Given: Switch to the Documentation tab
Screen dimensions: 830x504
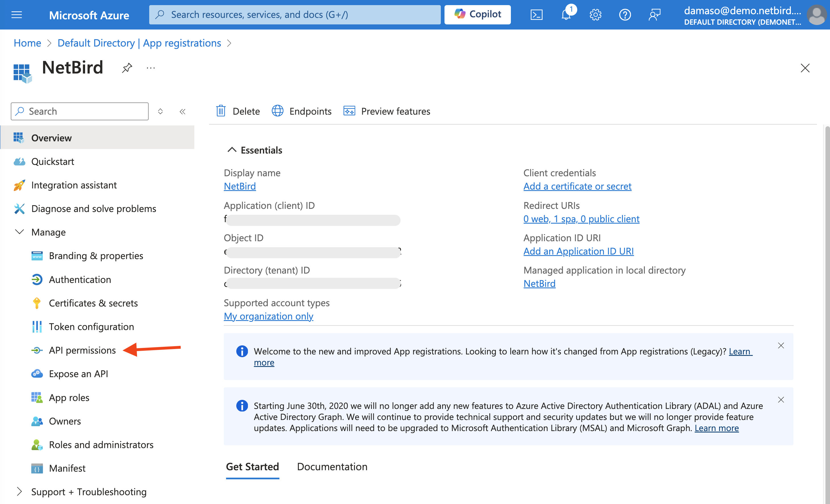Looking at the screenshot, I should click(x=332, y=467).
